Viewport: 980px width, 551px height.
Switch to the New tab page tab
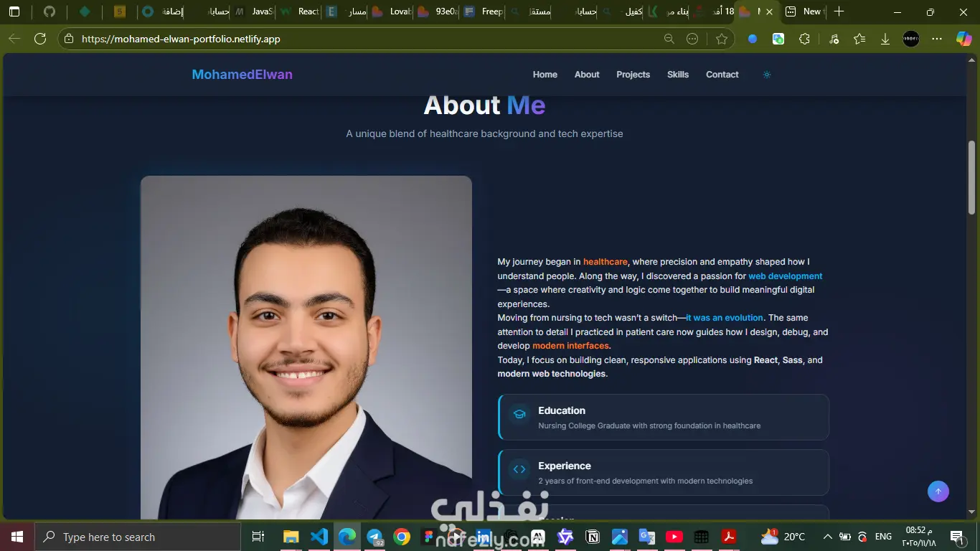pyautogui.click(x=804, y=11)
